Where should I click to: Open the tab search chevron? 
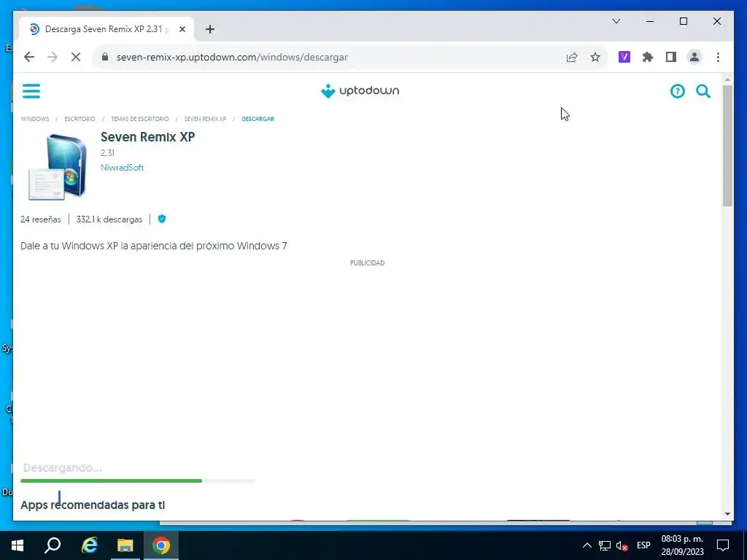616,21
